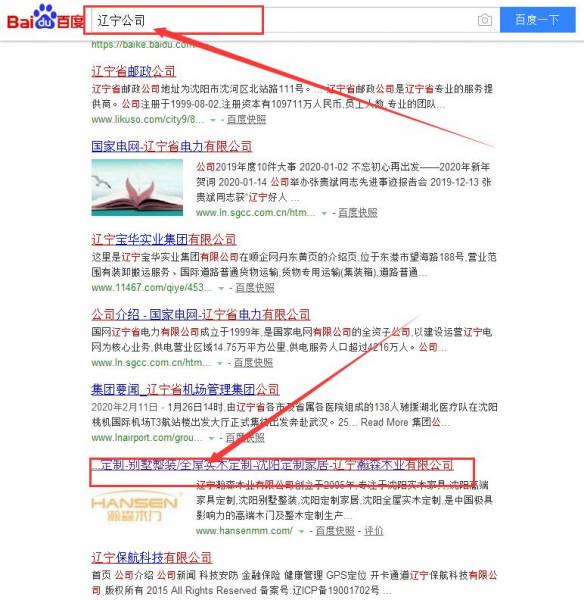Expand the dropdown arrow next to www.lnairport.com
The height and width of the screenshot is (600, 584).
point(211,439)
